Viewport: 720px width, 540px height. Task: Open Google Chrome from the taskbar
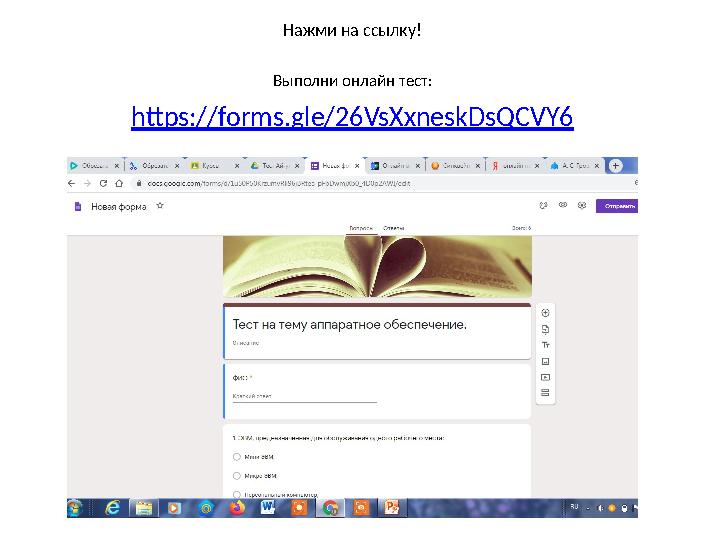(330, 508)
